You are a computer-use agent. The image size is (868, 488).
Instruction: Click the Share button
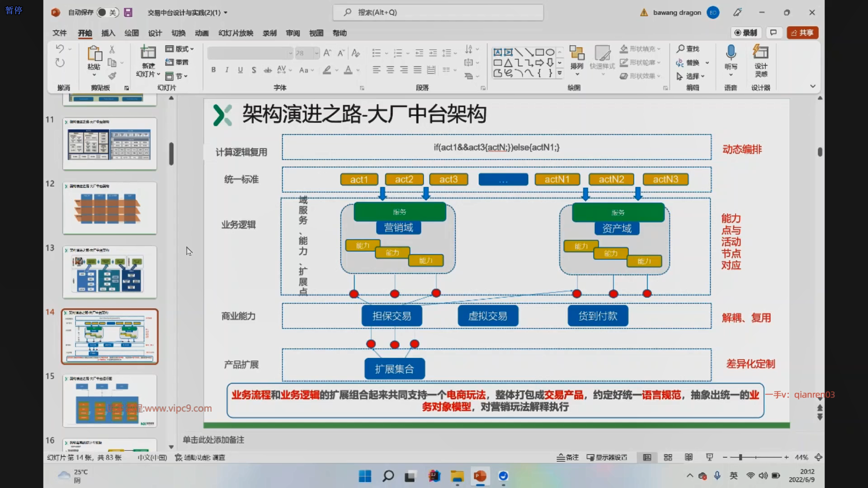802,33
